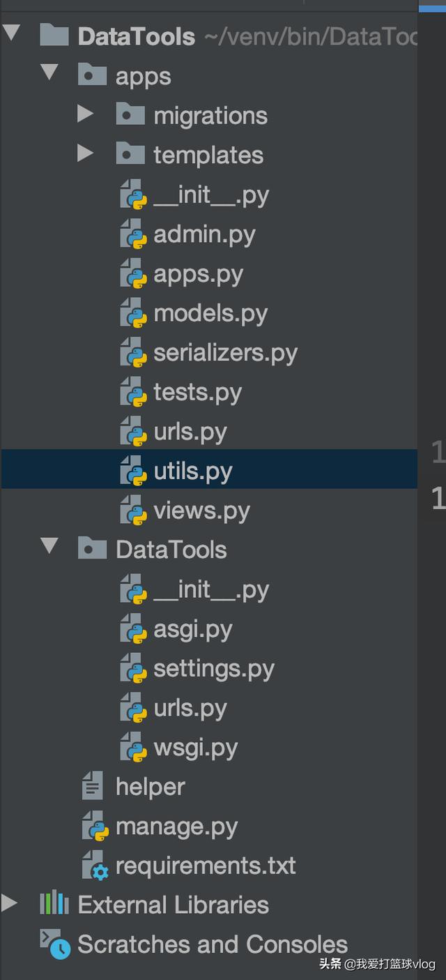Screen dimensions: 446x980
Task: Click the helper text file icon
Action: point(92,786)
